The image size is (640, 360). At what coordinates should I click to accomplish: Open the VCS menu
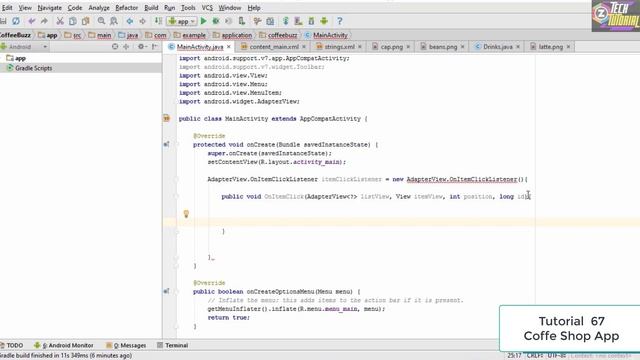pos(207,8)
